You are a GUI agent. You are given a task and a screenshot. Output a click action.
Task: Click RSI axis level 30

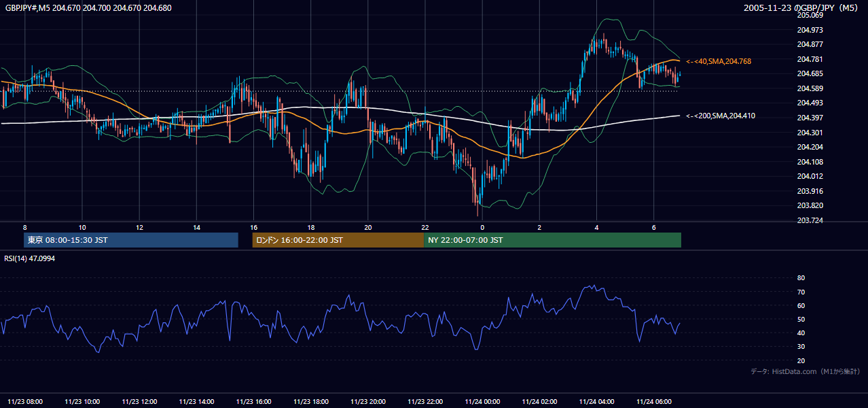click(x=801, y=347)
